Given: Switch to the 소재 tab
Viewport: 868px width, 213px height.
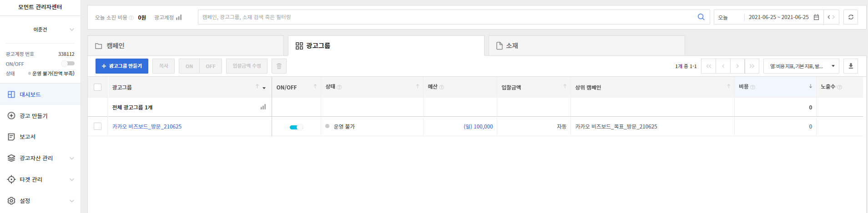Looking at the screenshot, I should pyautogui.click(x=587, y=46).
